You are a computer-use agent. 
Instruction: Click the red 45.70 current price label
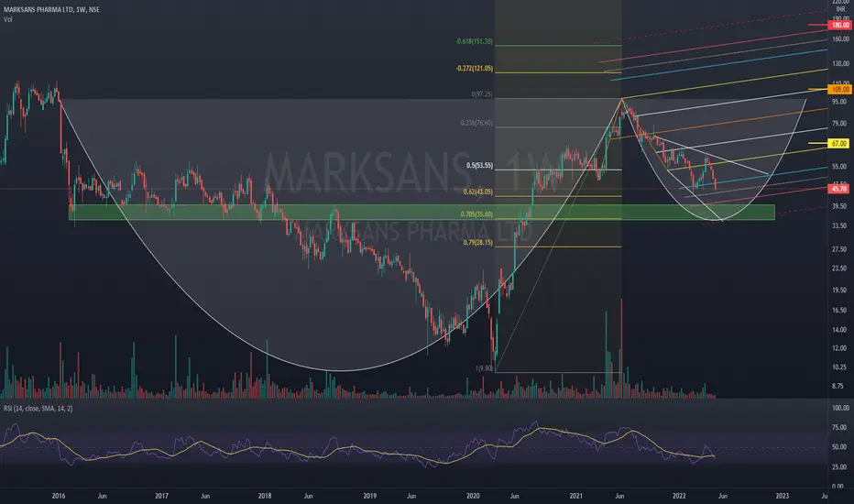840,189
